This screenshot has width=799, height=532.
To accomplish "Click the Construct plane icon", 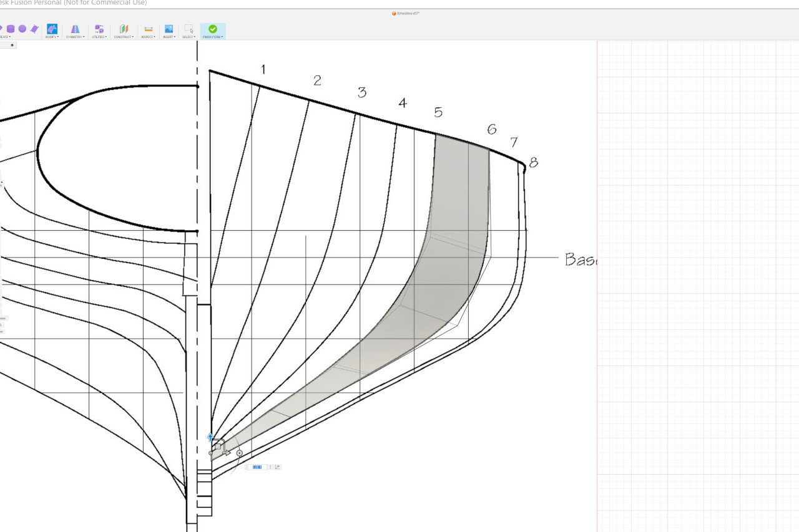I will tap(124, 29).
